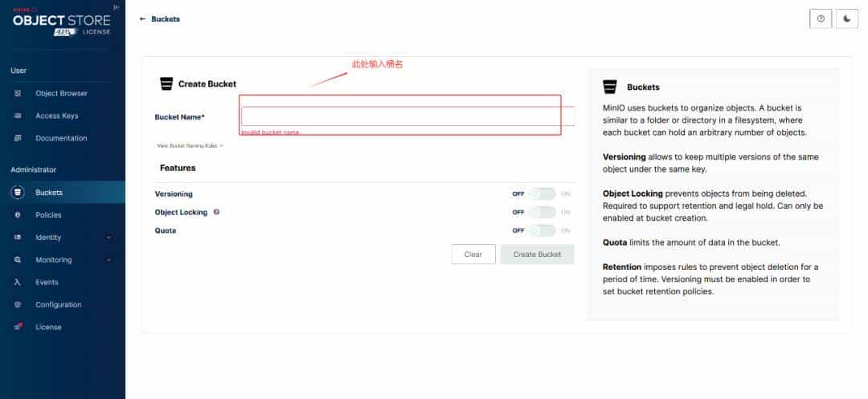Viewport: 868px width, 399px height.
Task: Expand the Monitoring menu chevron
Action: (x=108, y=260)
